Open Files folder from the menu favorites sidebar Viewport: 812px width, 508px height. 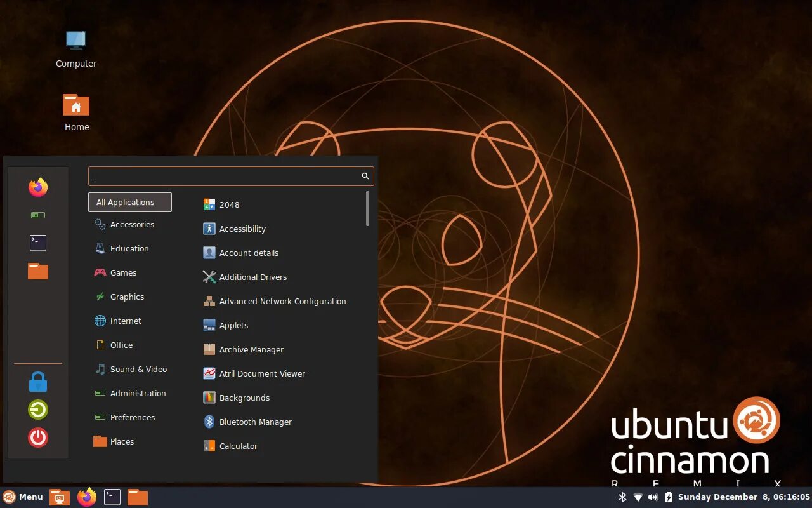click(x=38, y=271)
